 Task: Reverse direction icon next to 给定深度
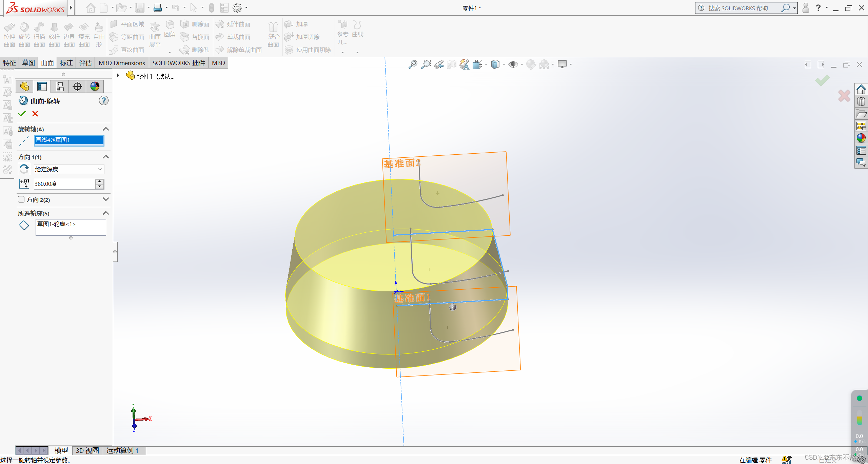(x=24, y=169)
